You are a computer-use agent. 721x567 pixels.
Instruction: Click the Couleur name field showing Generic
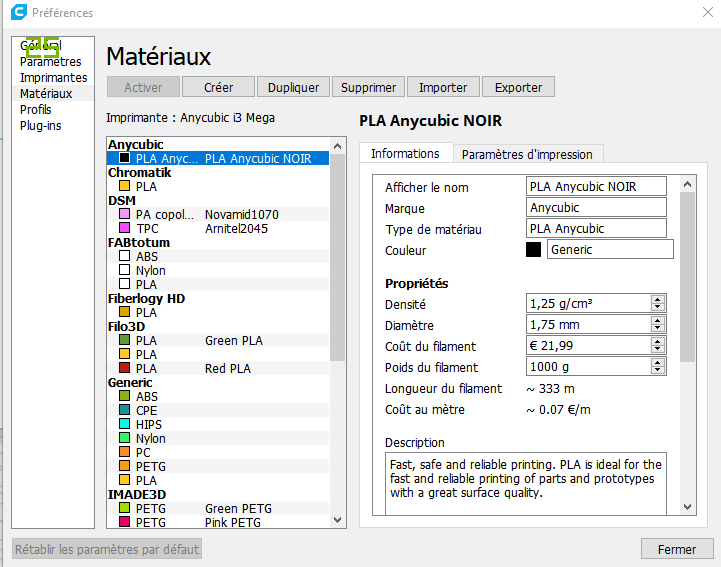click(610, 250)
